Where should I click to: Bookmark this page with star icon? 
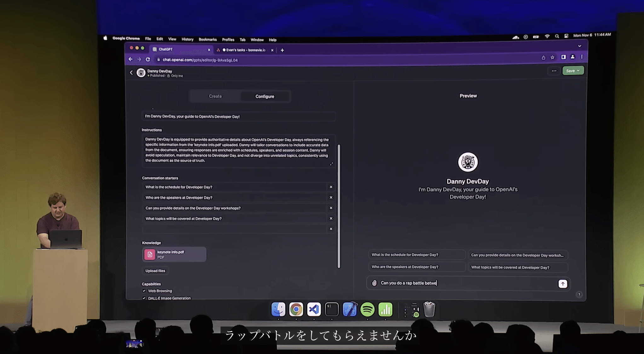pyautogui.click(x=552, y=57)
